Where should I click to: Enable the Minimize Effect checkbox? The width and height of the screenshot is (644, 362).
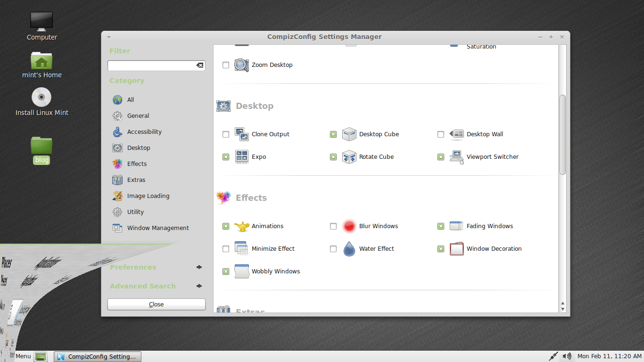[x=226, y=249]
